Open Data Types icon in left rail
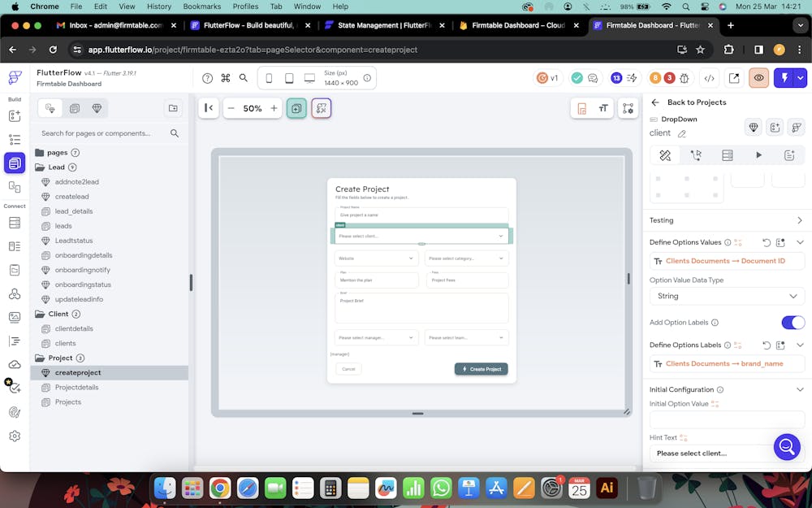Screen dimensions: 812x508 pyautogui.click(x=15, y=246)
